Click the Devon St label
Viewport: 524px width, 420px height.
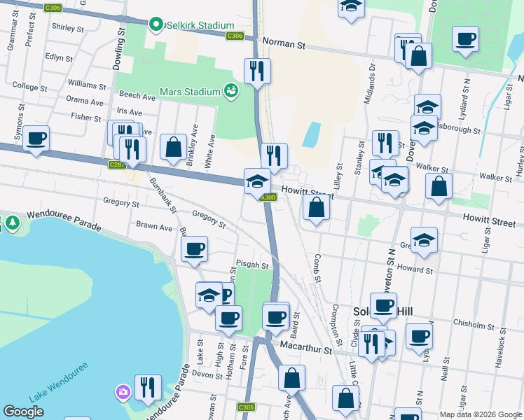pyautogui.click(x=207, y=374)
